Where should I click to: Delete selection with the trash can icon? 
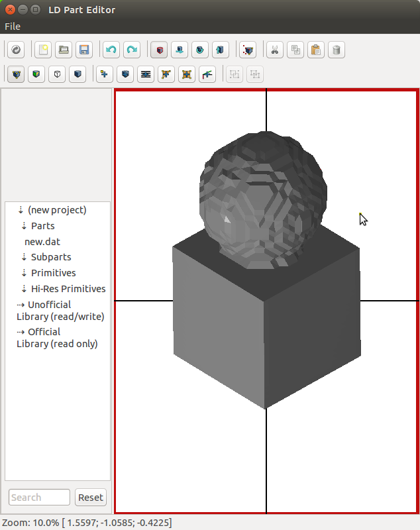point(336,50)
